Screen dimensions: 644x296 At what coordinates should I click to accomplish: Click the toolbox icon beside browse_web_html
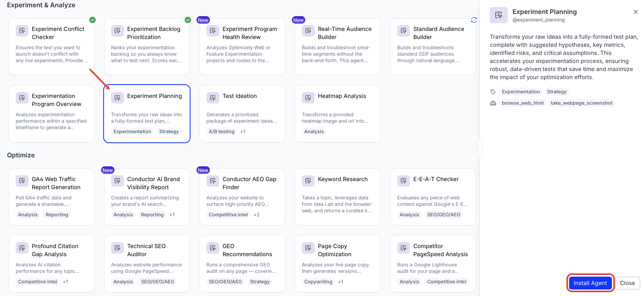[493, 103]
